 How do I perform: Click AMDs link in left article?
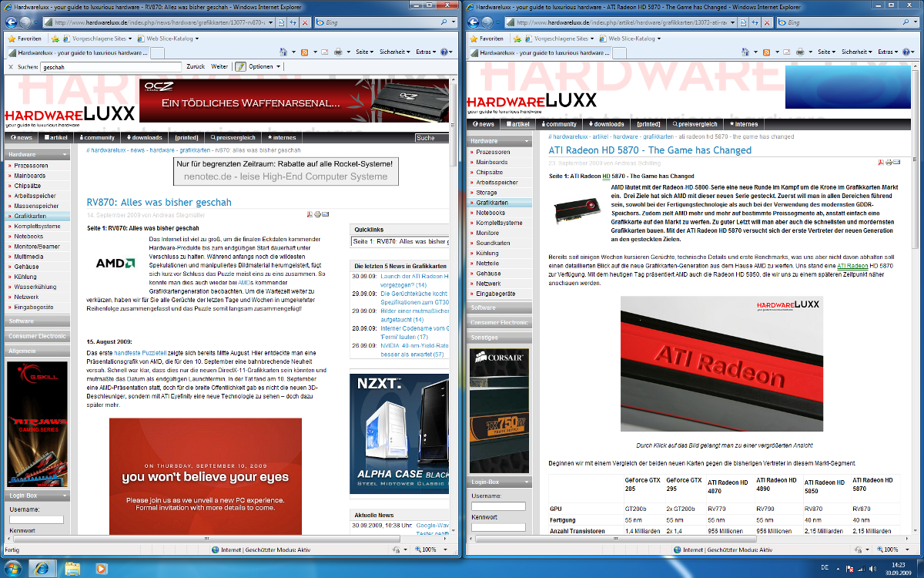click(244, 282)
